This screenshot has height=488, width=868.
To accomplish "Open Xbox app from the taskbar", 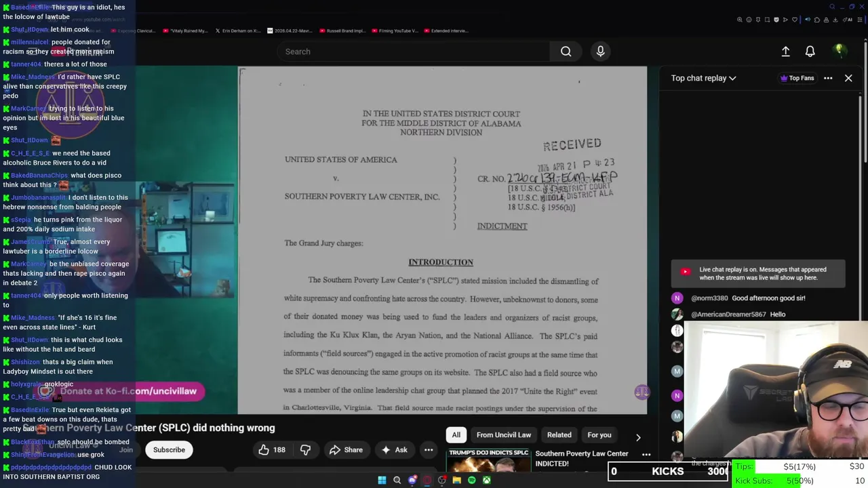I will (487, 481).
